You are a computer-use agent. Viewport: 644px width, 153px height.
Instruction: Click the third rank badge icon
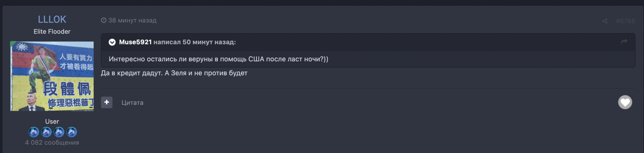click(x=59, y=132)
